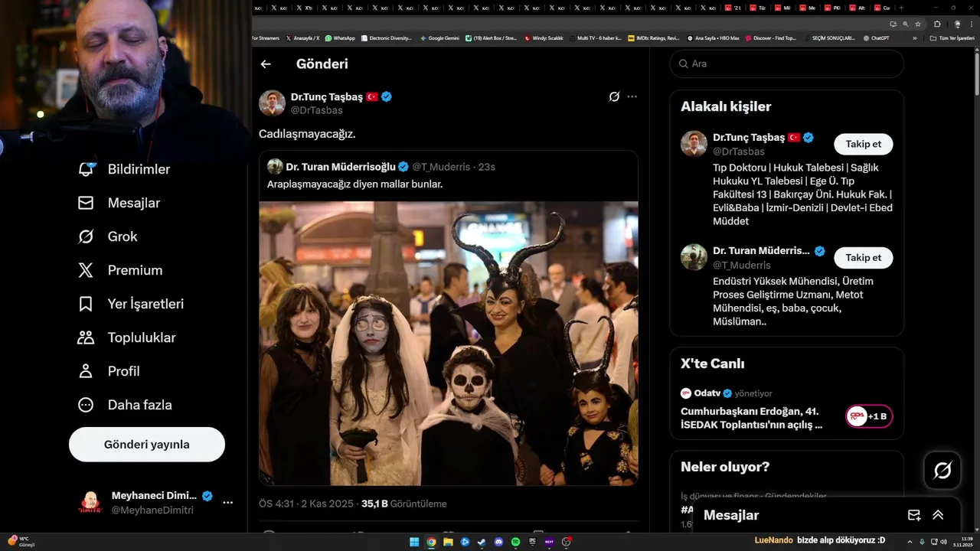Open Yer İşaretleri bookmark icon
Screen dimensions: 980x551
[86, 304]
